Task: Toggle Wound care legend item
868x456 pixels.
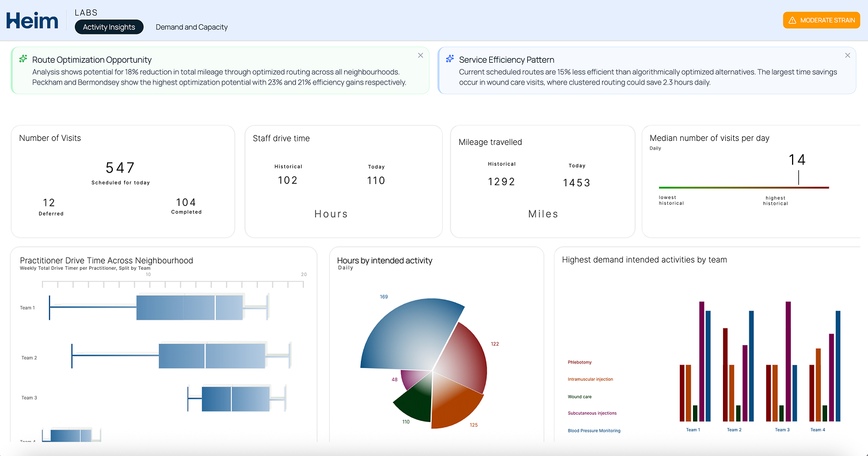Action: (x=579, y=397)
